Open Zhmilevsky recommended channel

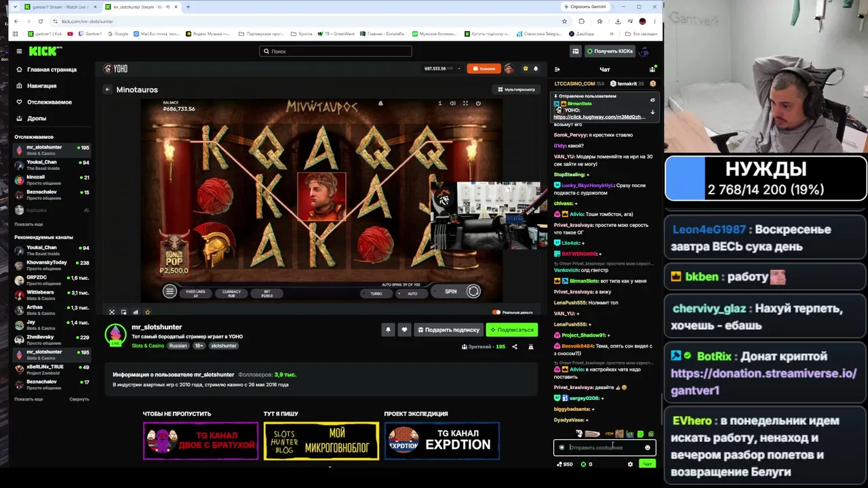click(x=52, y=340)
